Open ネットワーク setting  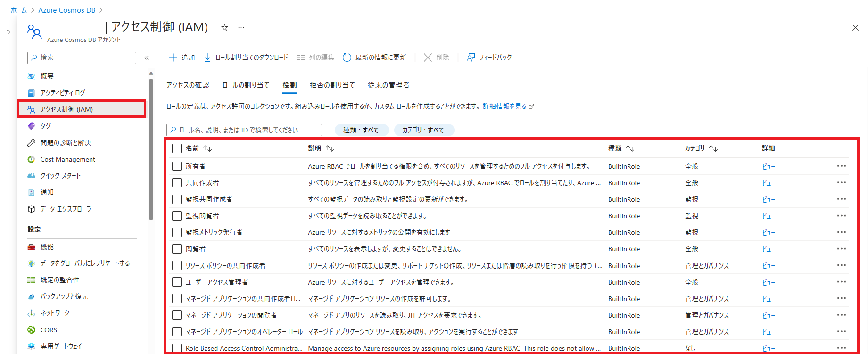[x=55, y=313]
